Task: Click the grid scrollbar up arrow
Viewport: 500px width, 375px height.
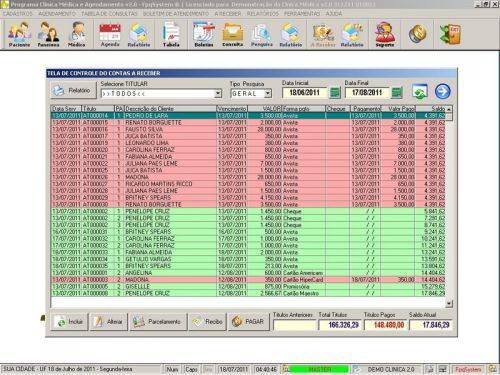Action: [x=449, y=109]
